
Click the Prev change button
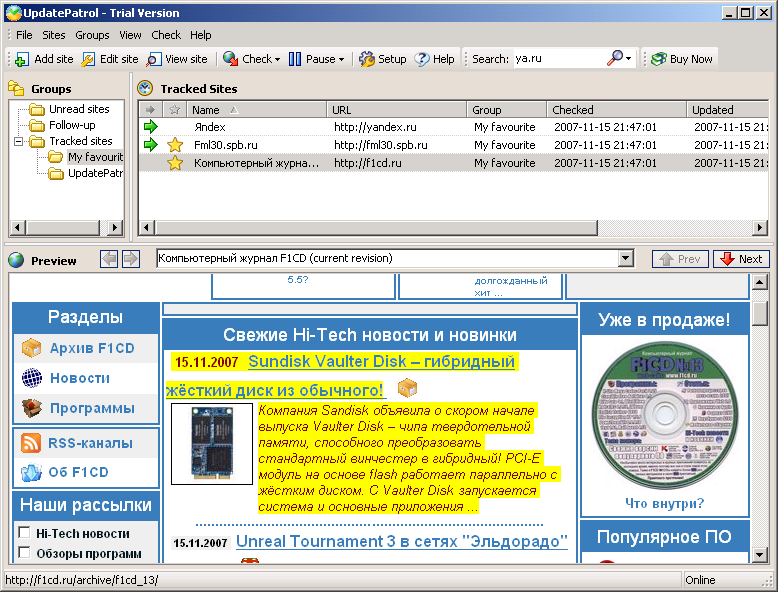(x=680, y=259)
